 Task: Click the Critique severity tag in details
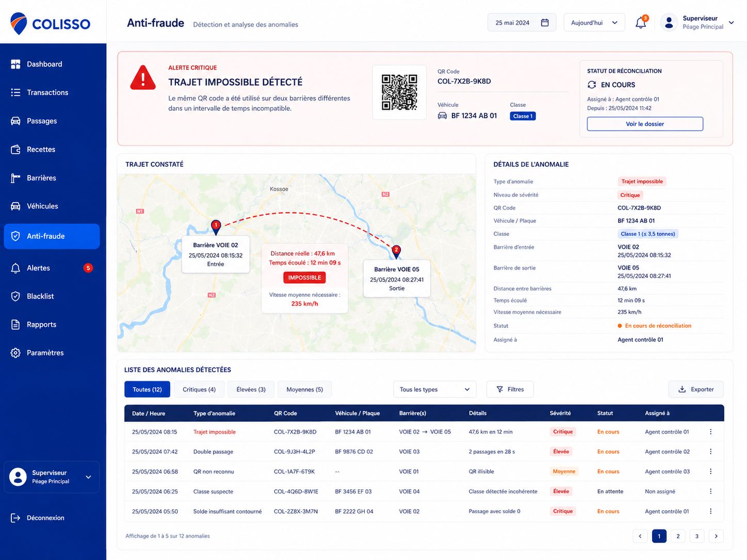[x=630, y=195]
